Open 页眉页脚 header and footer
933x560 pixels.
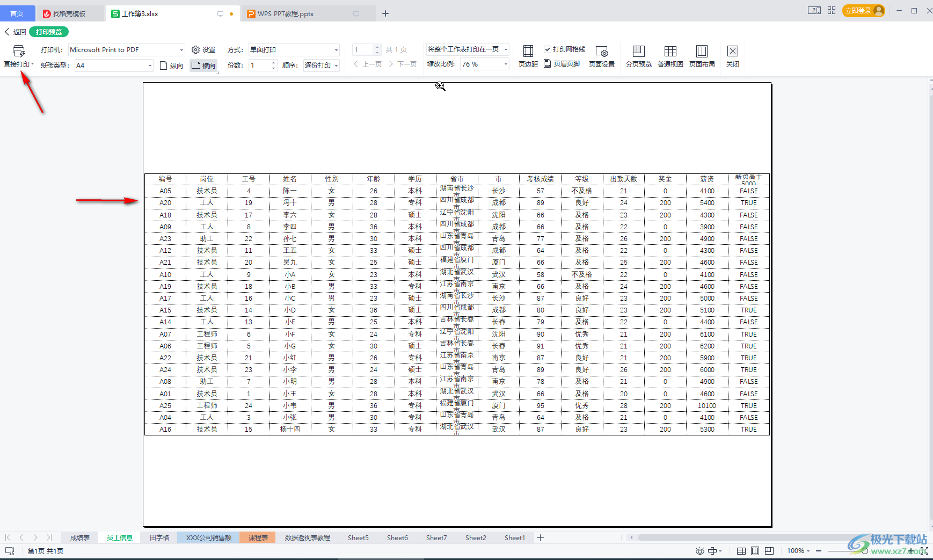(562, 64)
